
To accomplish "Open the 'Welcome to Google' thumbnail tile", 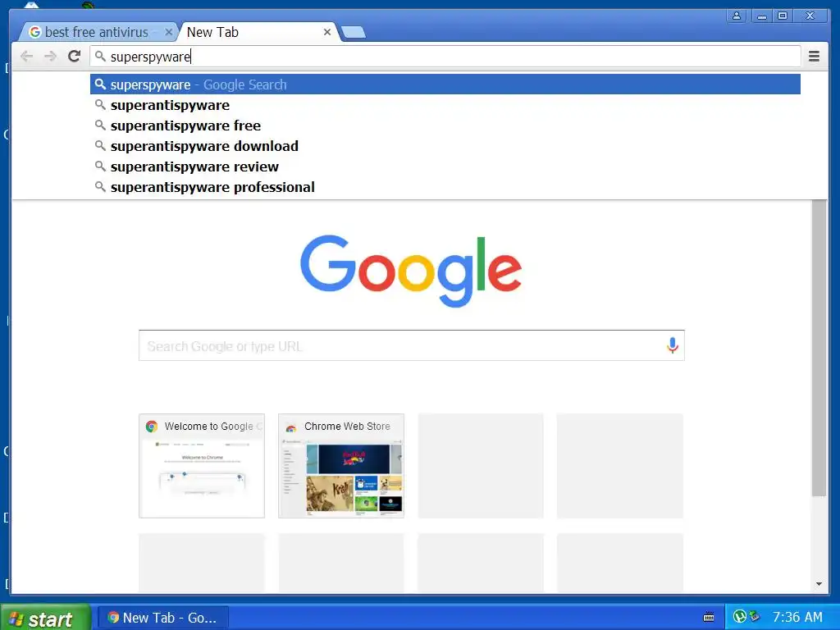I will [x=202, y=466].
